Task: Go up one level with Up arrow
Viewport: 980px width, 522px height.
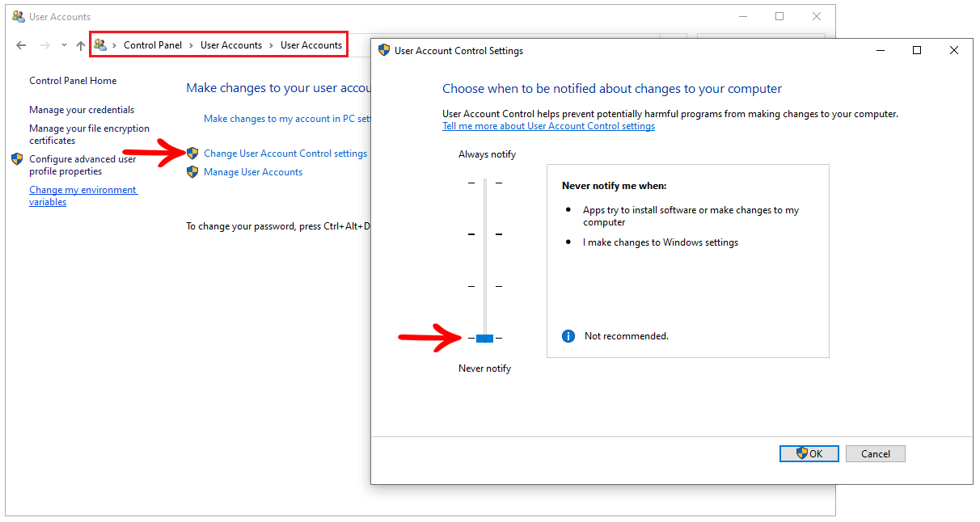Action: click(81, 45)
